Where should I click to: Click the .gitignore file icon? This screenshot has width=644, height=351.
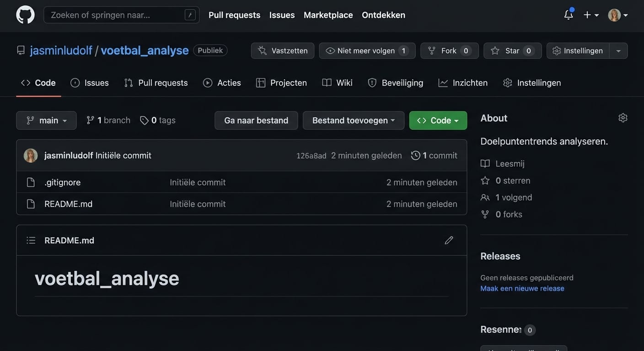[x=30, y=181]
